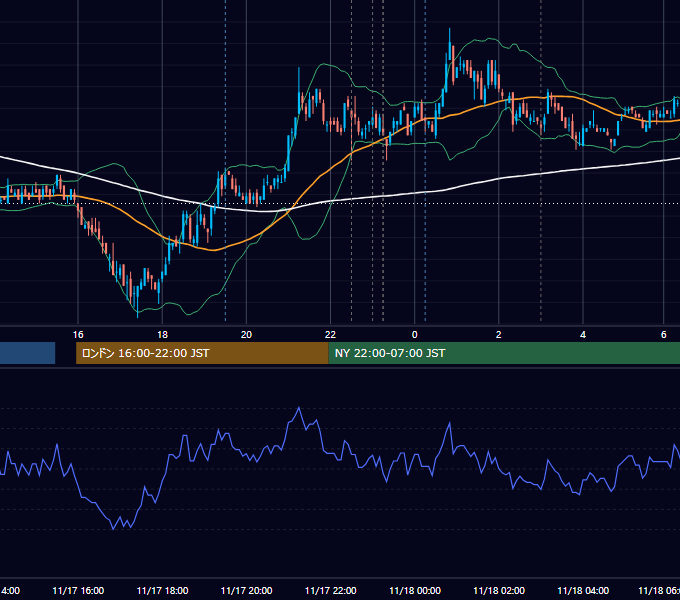Click the oscillator peak near 21:15
The image size is (680, 600).
point(299,408)
